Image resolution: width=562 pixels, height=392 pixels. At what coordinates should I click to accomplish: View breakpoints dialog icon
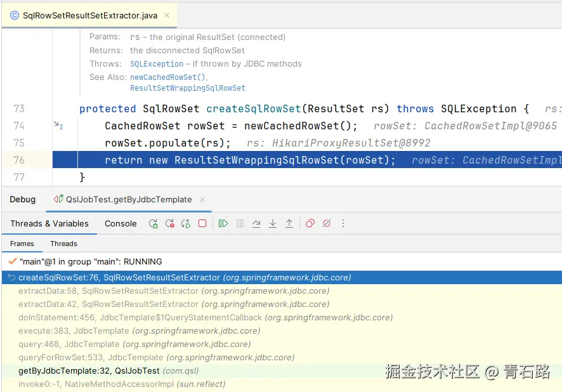pos(310,223)
